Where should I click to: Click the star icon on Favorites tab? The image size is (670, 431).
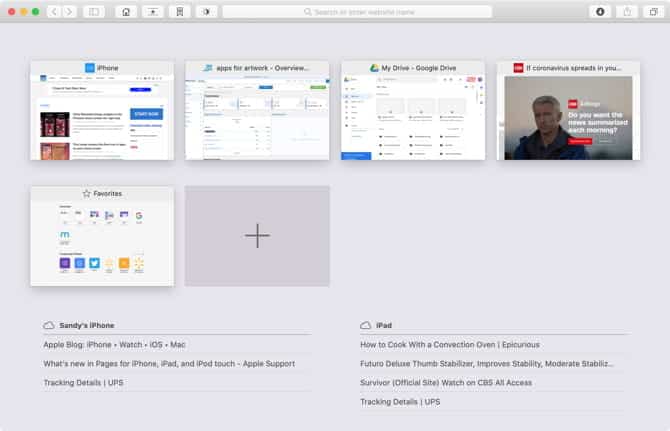pos(87,194)
